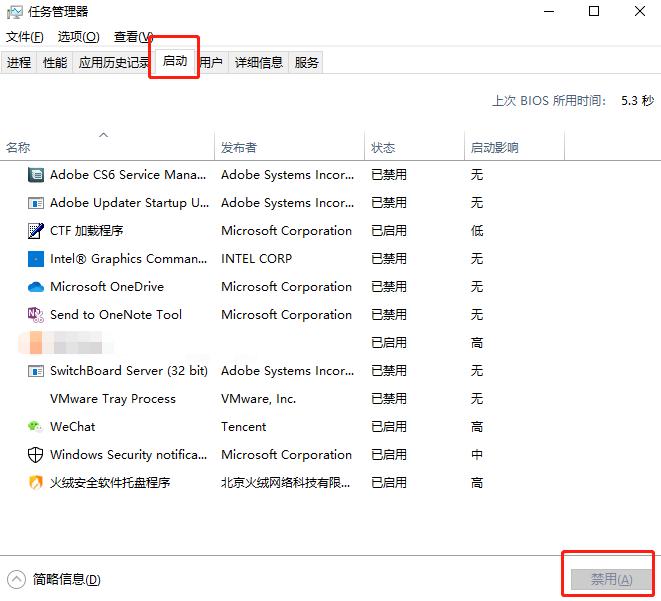Click 已启用 status in CTF 加载程序 row
Image resolution: width=661 pixels, height=601 pixels.
pos(389,231)
